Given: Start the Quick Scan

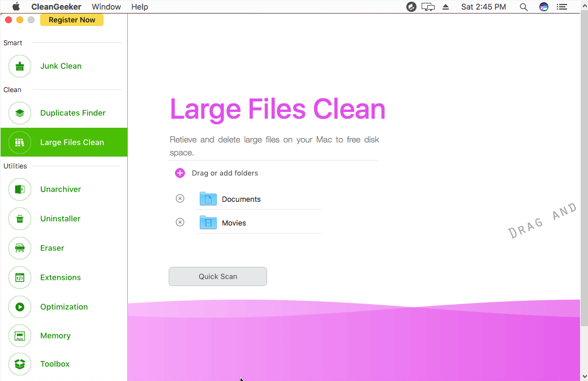Looking at the screenshot, I should [218, 276].
